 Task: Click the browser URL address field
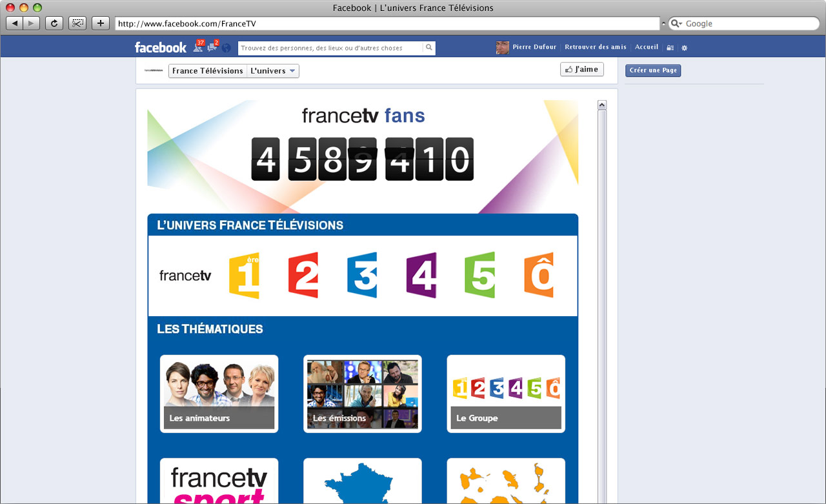click(387, 23)
